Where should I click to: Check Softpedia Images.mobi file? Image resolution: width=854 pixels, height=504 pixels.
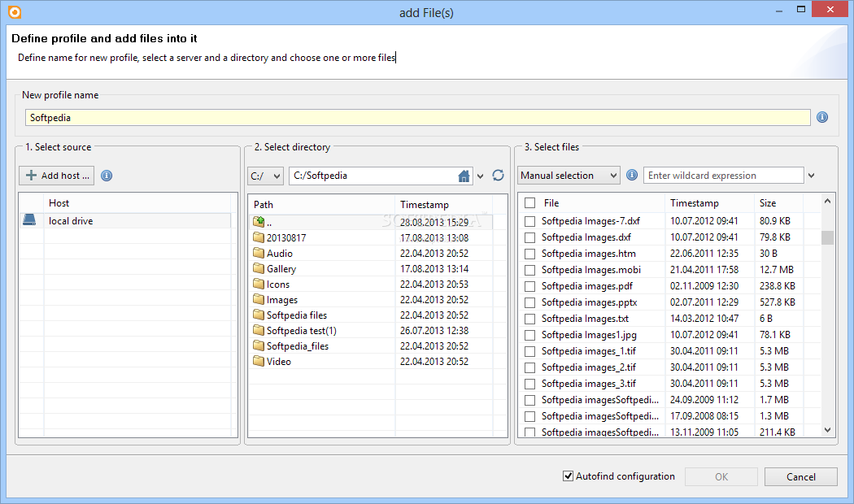tap(529, 271)
